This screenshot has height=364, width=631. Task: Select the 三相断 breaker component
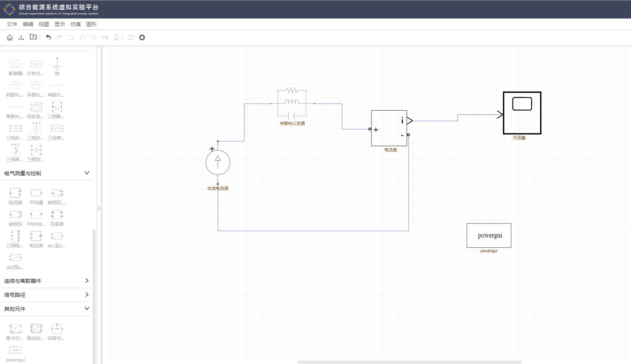click(57, 110)
